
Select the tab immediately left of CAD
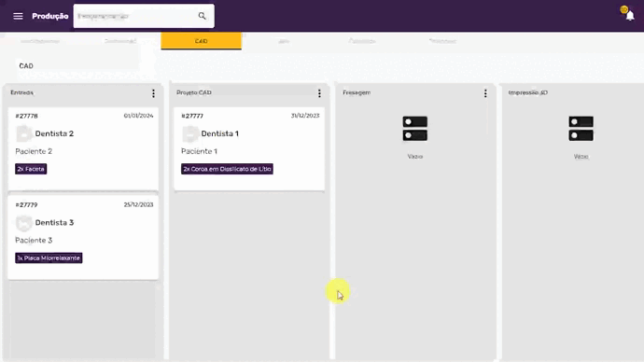coord(120,41)
